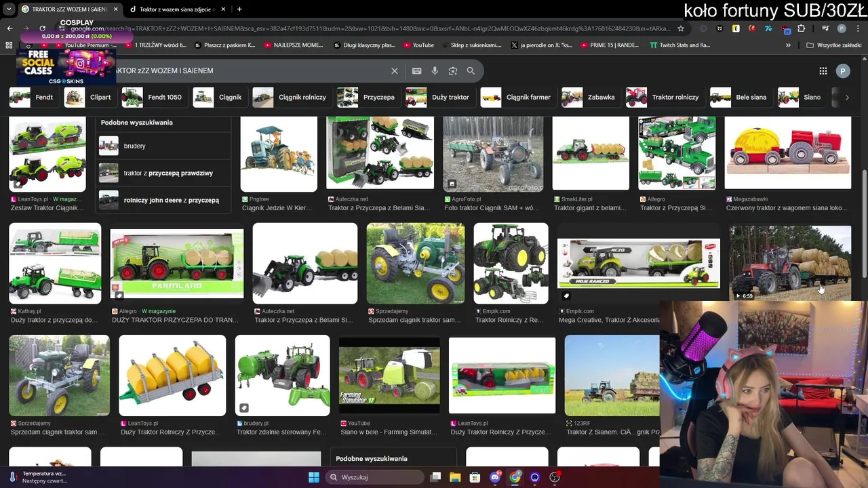The height and width of the screenshot is (488, 868).
Task: Submit search with magnifying glass icon
Action: click(x=471, y=70)
